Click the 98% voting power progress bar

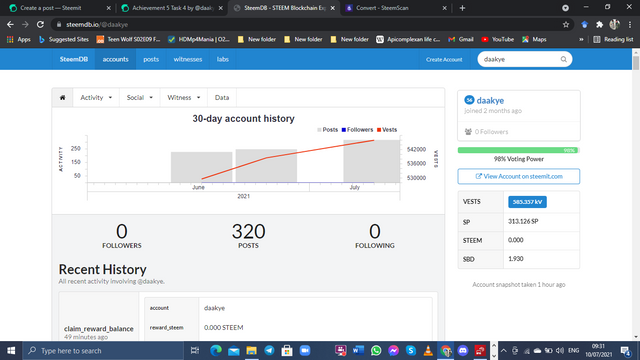pos(518,150)
